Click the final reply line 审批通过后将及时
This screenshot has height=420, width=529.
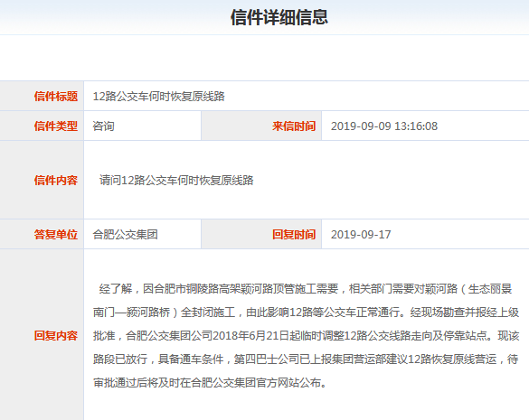[x=210, y=383]
